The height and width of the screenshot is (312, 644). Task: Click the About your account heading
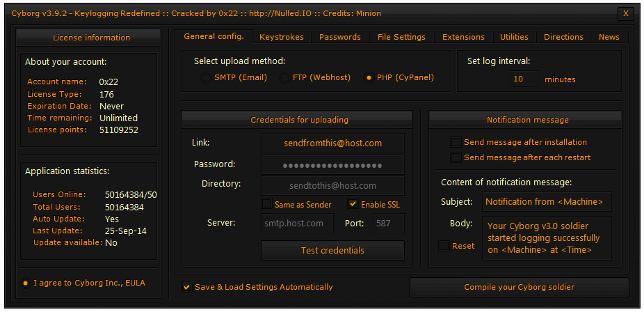pos(65,62)
